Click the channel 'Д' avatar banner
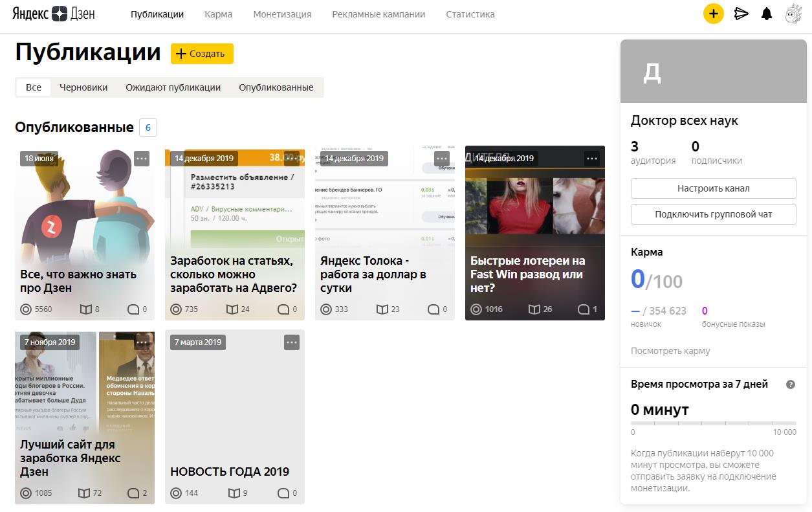 tap(714, 71)
